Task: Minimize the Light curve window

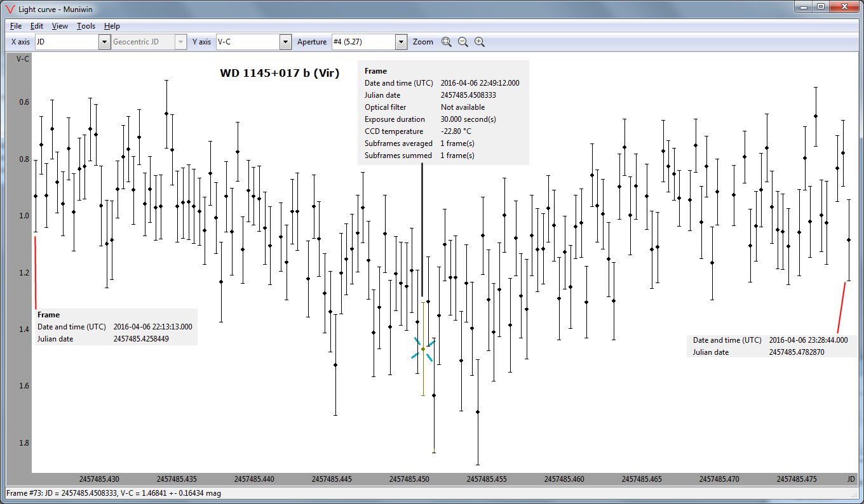Action: (804, 6)
